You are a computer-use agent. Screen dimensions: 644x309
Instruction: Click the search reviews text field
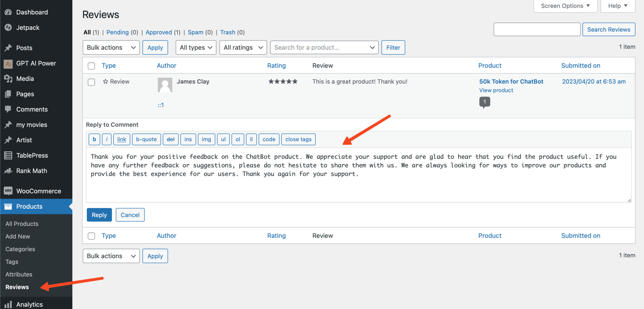click(537, 30)
